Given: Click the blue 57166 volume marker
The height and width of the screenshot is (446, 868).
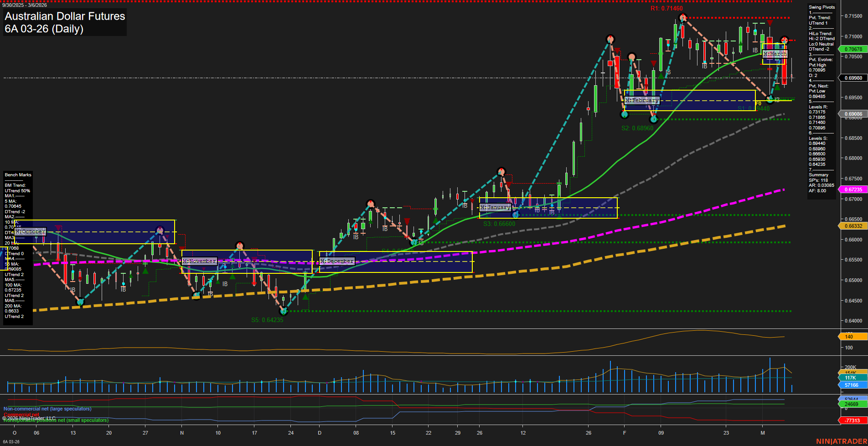Looking at the screenshot, I should coord(851,385).
